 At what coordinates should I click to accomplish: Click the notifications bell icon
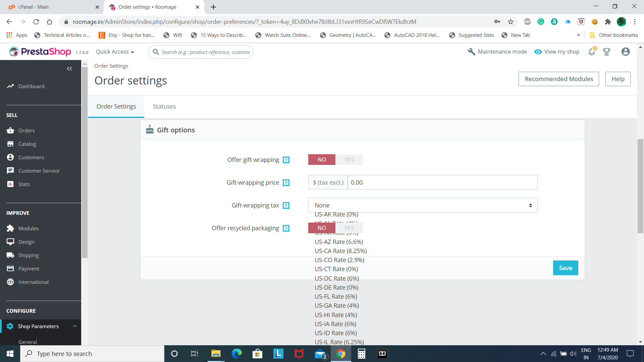(x=592, y=52)
